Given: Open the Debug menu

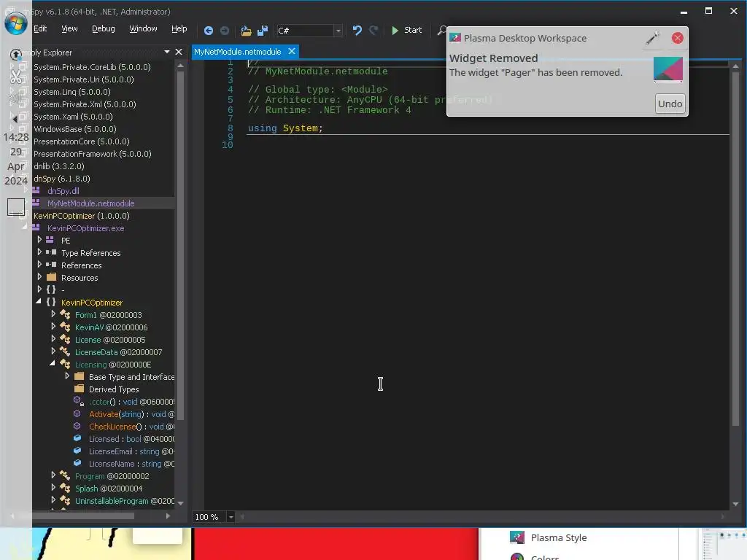Looking at the screenshot, I should click(x=104, y=28).
